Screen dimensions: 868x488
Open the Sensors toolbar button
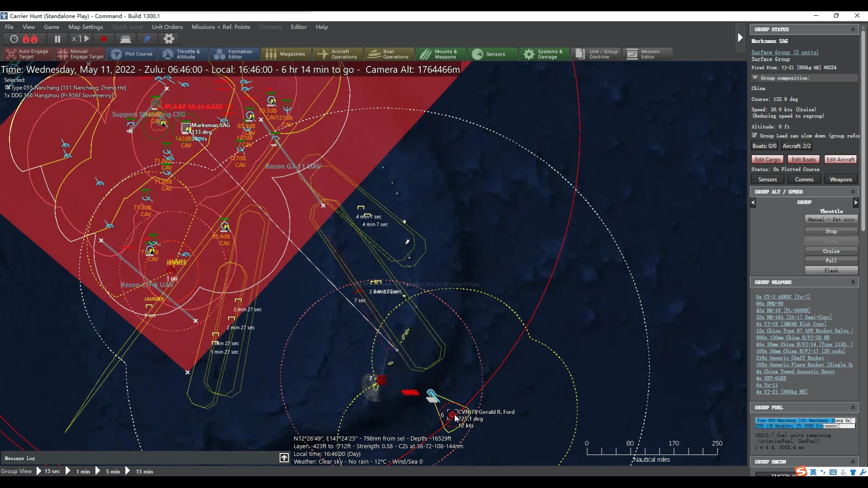(493, 54)
